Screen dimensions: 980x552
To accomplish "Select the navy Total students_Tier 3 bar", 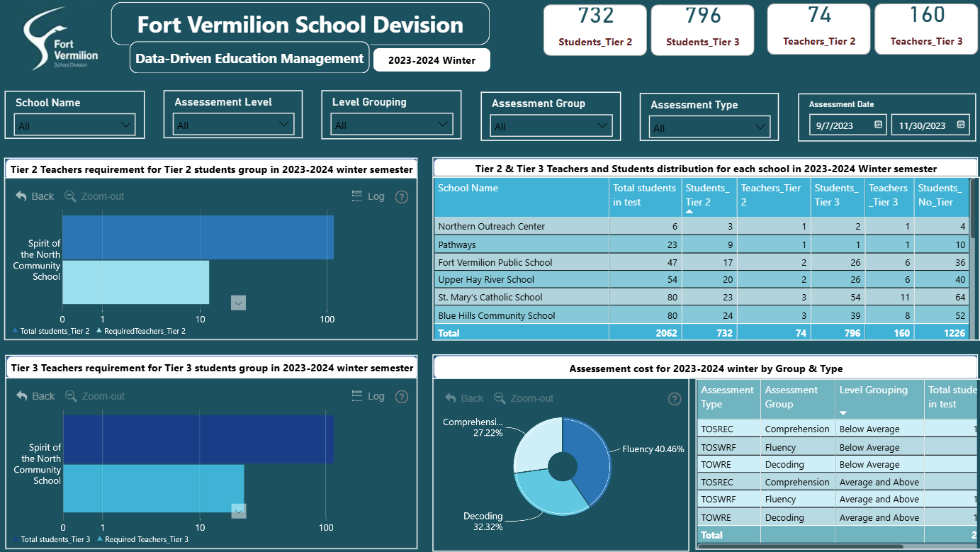I will tap(198, 439).
